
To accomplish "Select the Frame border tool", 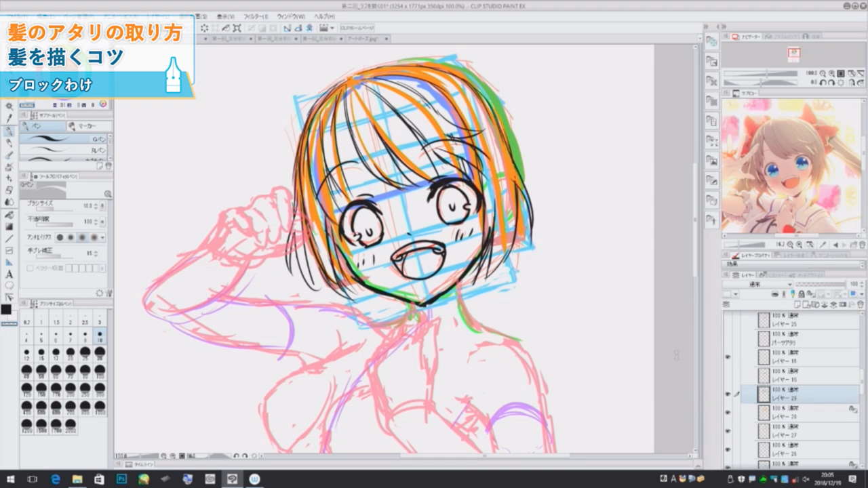I will click(x=9, y=250).
